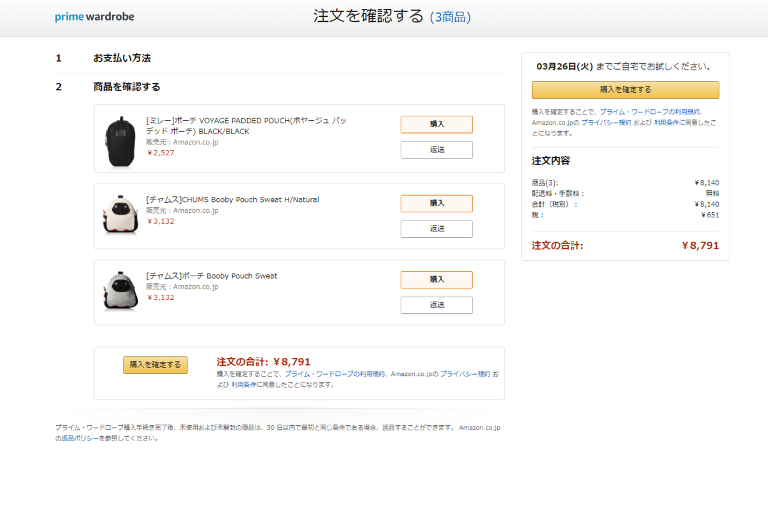Click the gray Booby Pouch Sweat thumbnail
Screen dimensions: 768x532
120,291
